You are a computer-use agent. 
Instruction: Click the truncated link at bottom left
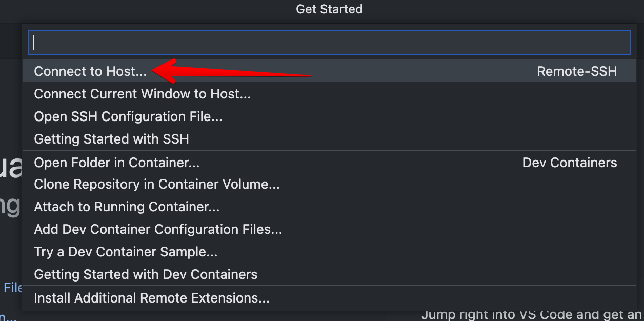click(x=8, y=317)
